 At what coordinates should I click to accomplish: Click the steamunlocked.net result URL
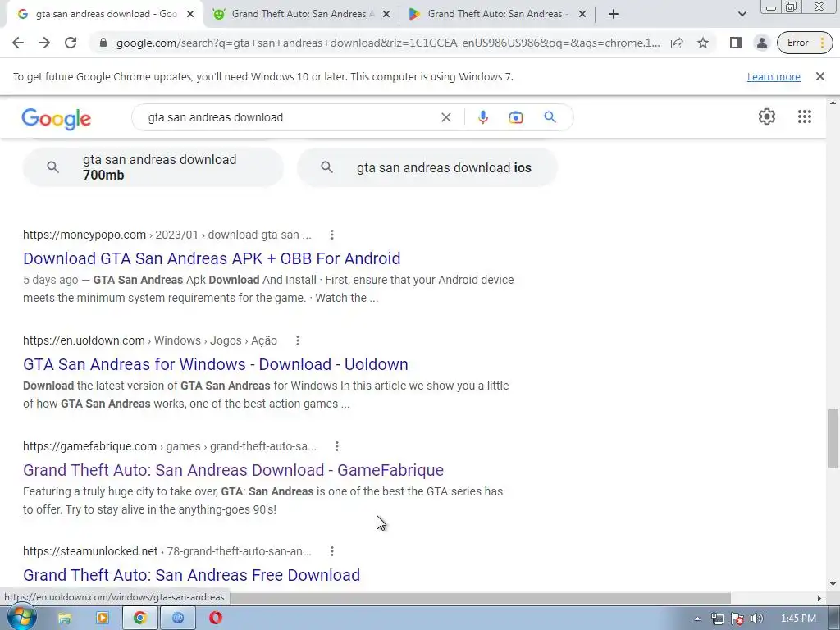pos(167,551)
